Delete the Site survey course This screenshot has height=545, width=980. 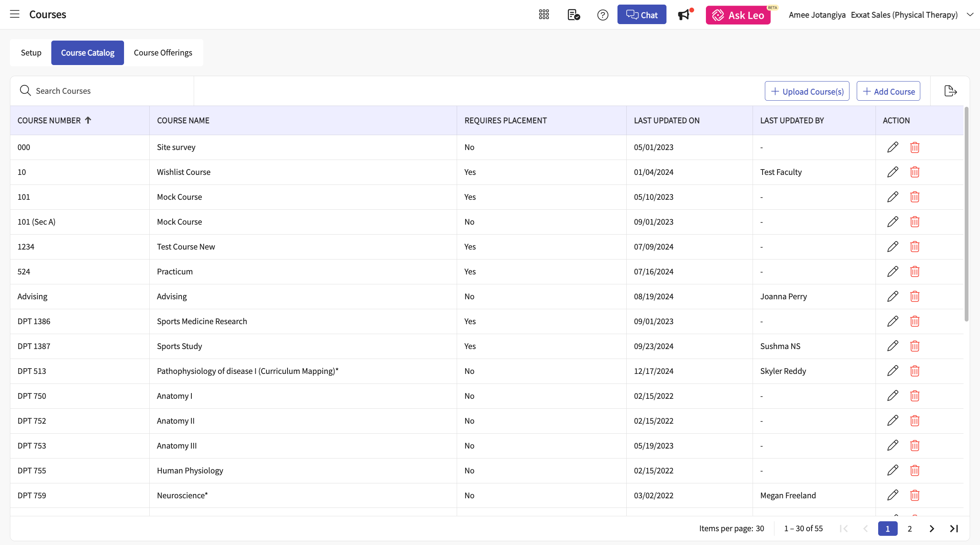click(x=915, y=147)
